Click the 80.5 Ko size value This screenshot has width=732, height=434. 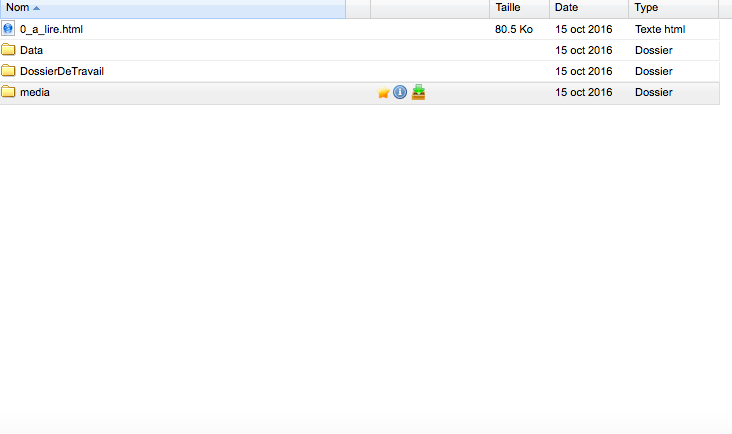pyautogui.click(x=514, y=29)
